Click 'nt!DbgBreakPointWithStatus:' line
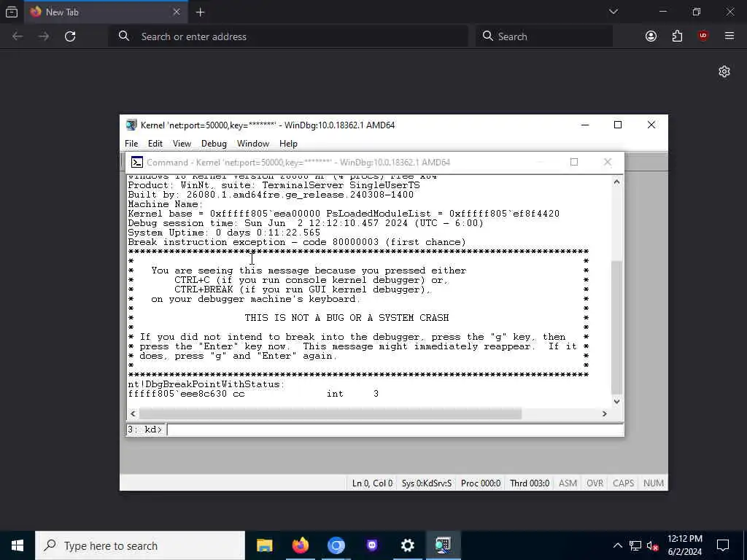747x560 pixels. click(206, 384)
